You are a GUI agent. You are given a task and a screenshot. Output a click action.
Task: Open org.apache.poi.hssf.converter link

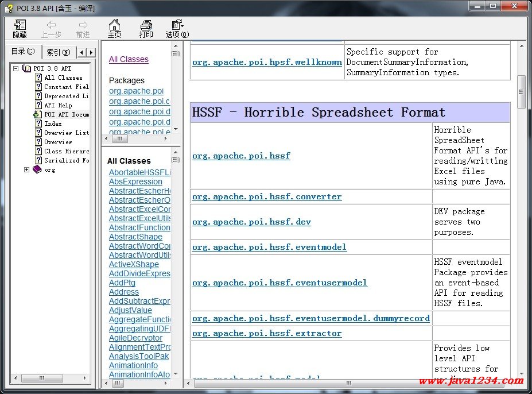pos(267,196)
